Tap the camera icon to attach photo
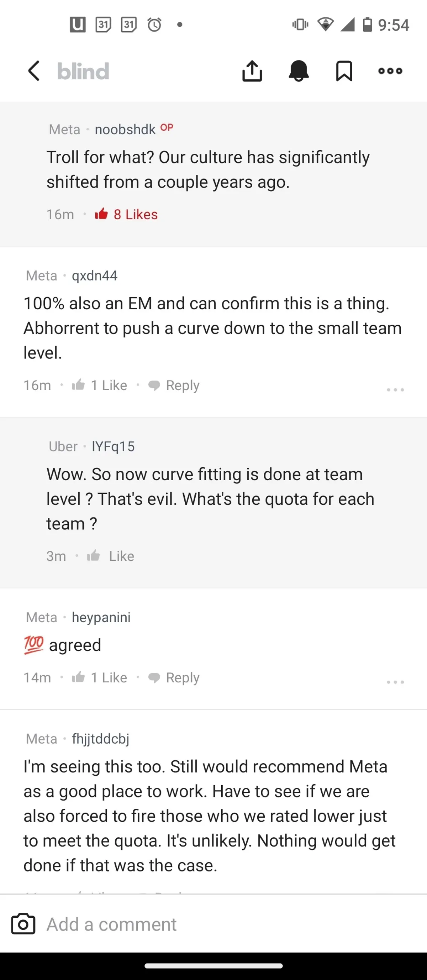Viewport: 427px width, 980px height. point(23,924)
